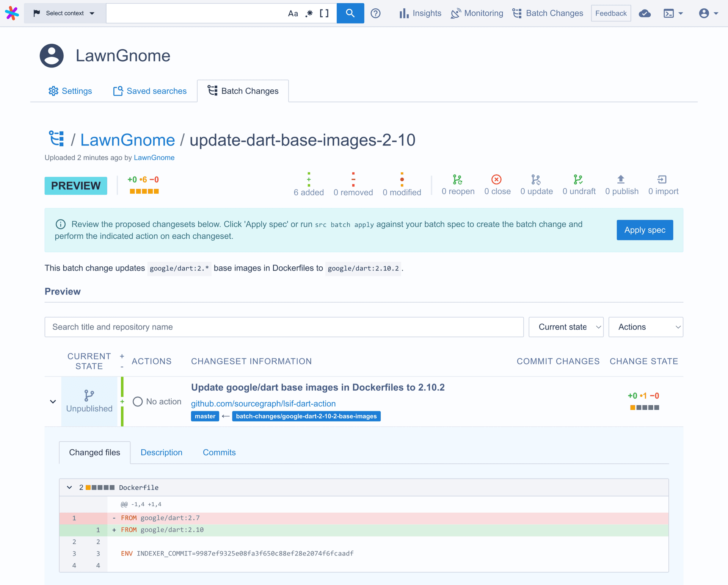Open the Select context dropdown

[64, 13]
